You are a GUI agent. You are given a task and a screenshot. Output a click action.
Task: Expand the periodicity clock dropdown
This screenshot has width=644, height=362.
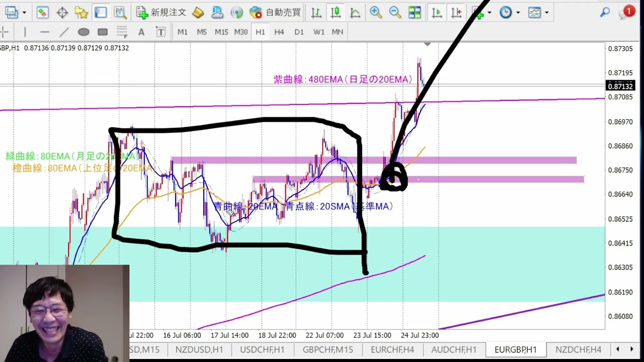(518, 13)
